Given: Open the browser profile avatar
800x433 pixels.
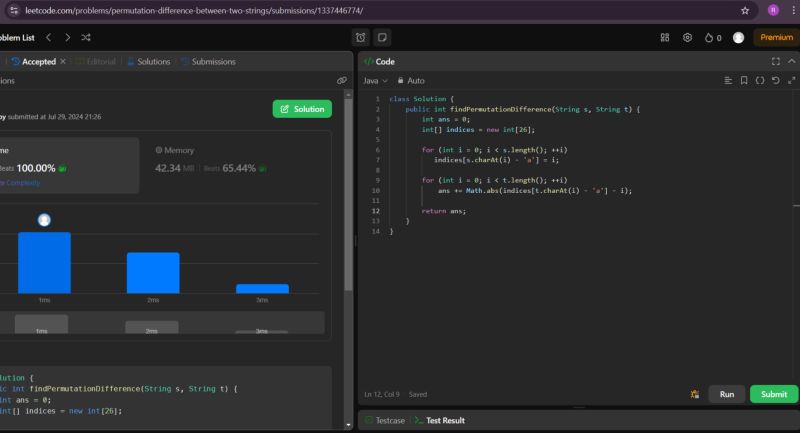Looking at the screenshot, I should pyautogui.click(x=773, y=10).
